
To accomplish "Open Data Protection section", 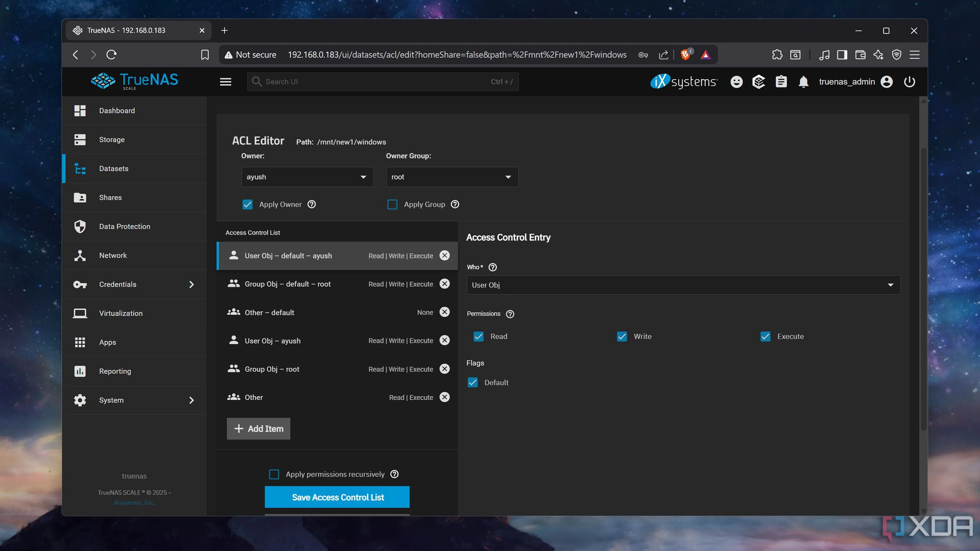I will [x=135, y=226].
